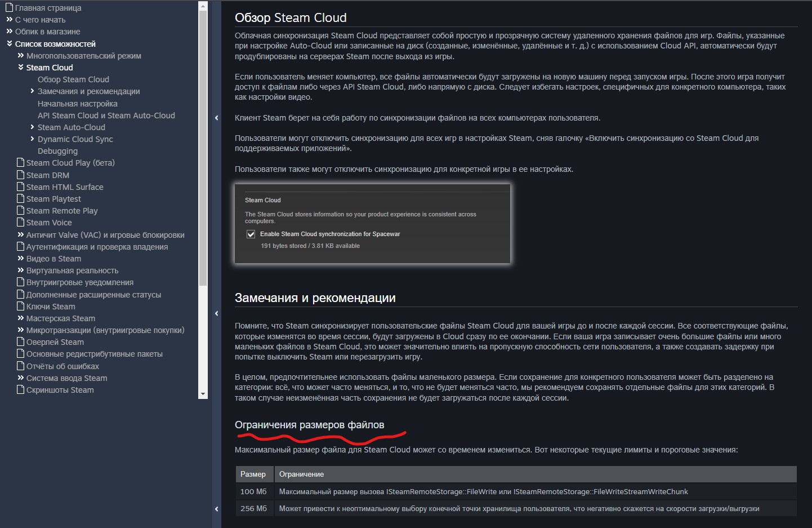The image size is (812, 528).
Task: Expand the Видео в Steam chevron
Action: (20, 258)
